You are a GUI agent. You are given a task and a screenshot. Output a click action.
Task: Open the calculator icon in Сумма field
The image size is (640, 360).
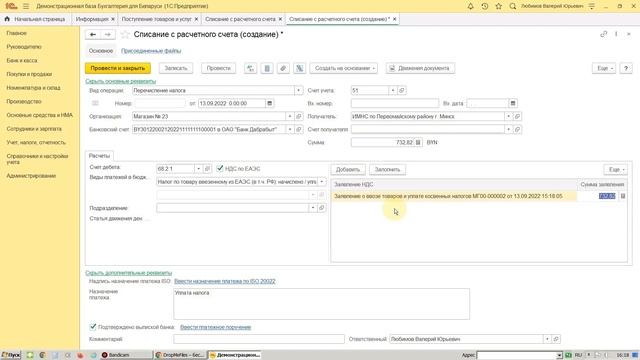point(418,142)
